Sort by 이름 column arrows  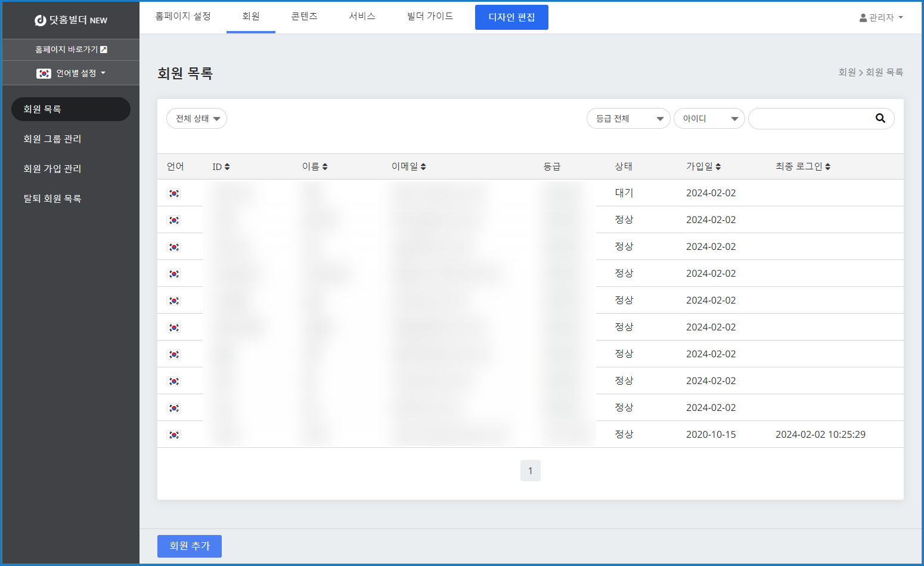[324, 167]
